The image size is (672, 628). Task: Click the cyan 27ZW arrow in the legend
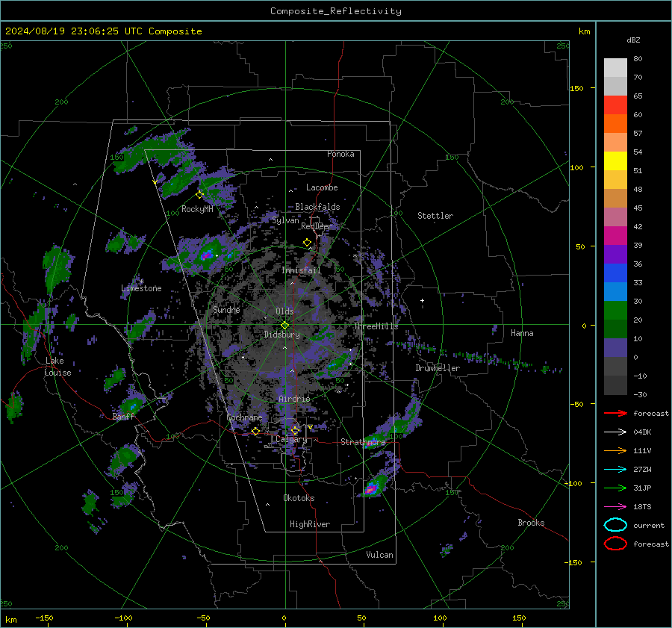pyautogui.click(x=615, y=470)
